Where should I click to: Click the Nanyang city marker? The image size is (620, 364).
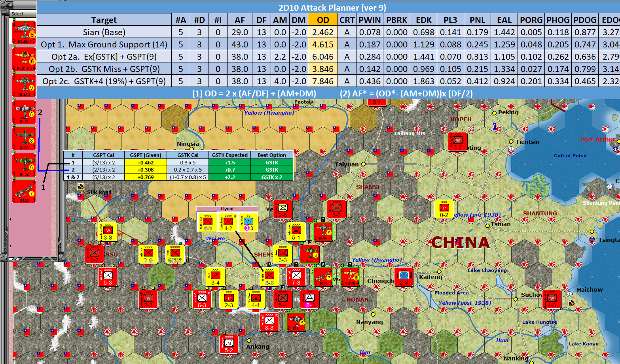click(374, 314)
